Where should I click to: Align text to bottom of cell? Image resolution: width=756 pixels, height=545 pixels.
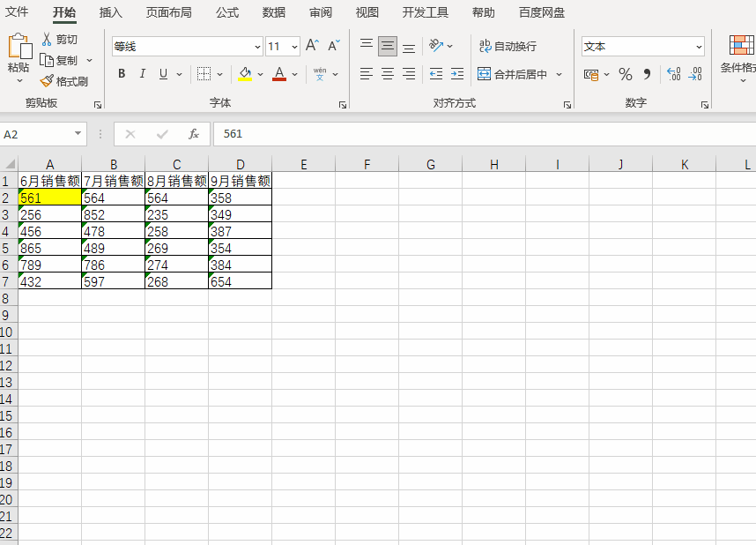pos(409,47)
